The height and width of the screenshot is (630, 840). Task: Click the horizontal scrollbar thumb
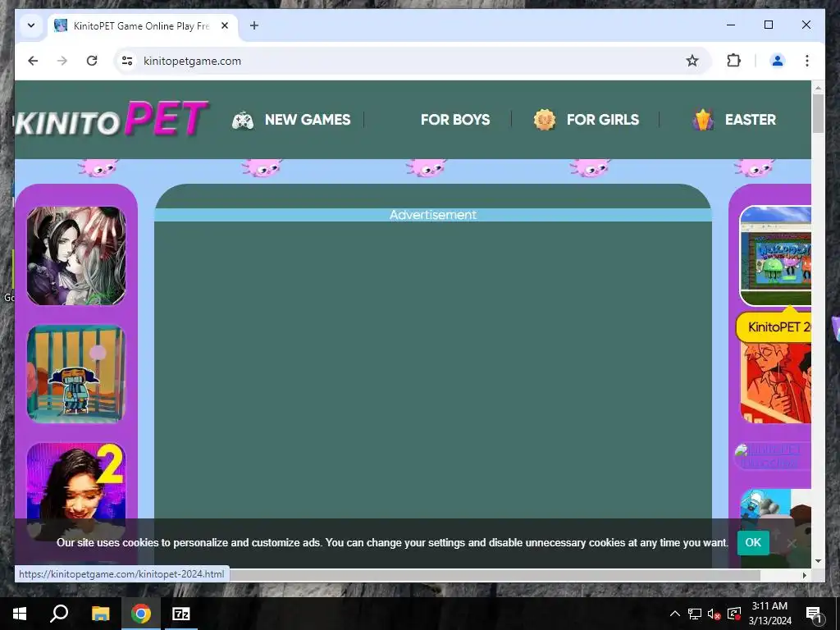pos(493,575)
